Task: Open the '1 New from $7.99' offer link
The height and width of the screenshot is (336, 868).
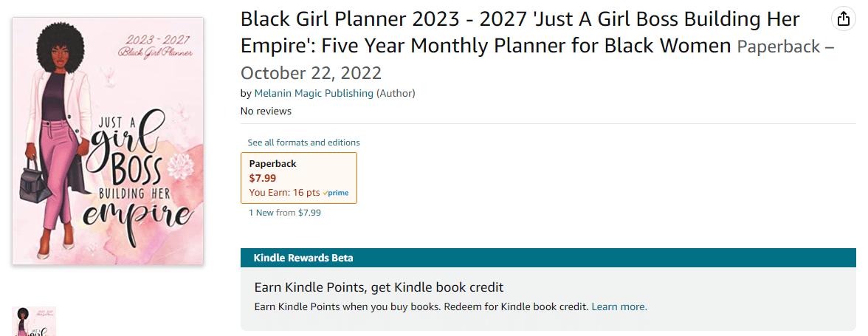Action: [285, 212]
